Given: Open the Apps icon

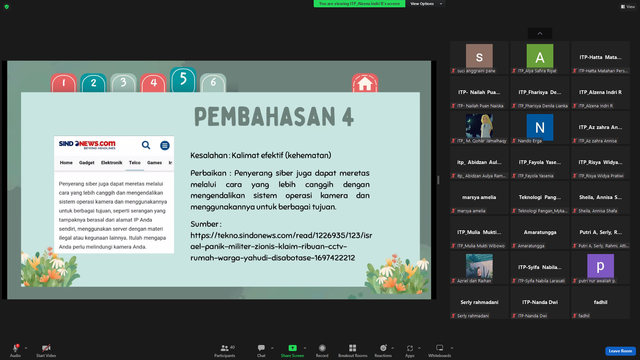Looking at the screenshot, I should point(410,348).
